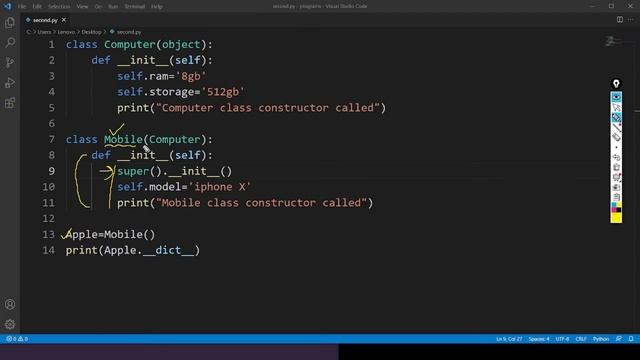Open the Run and Debug view

pyautogui.click(x=10, y=83)
